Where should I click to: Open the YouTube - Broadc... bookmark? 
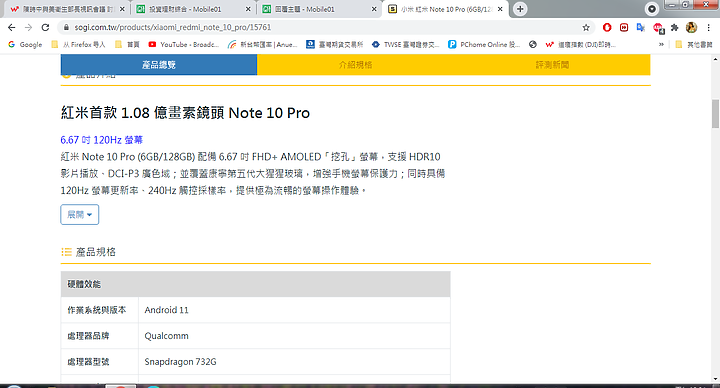[184, 45]
